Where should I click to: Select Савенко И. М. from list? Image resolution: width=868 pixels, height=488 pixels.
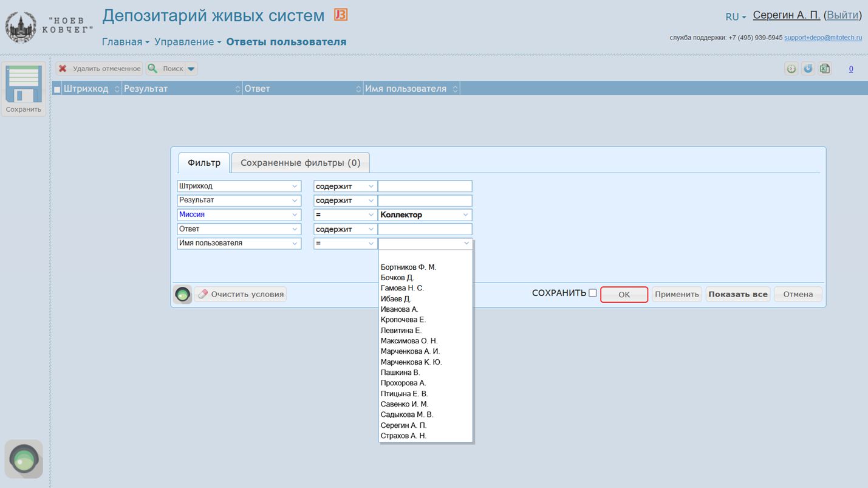[x=425, y=404]
